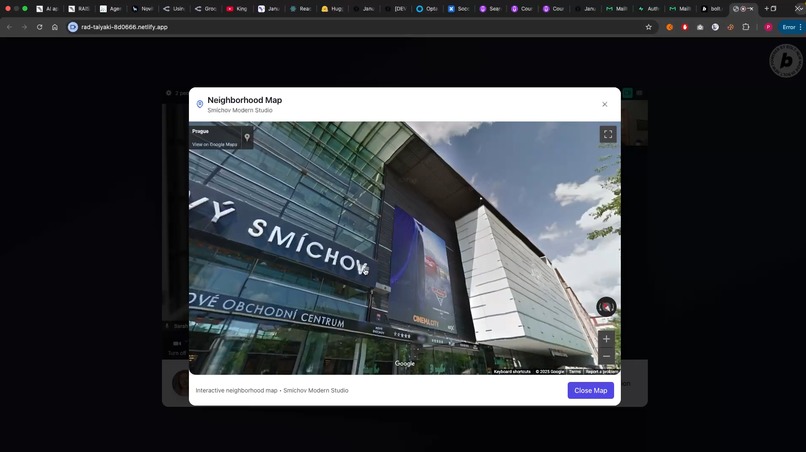
Task: Click the Bolt badge on the page
Action: click(785, 61)
